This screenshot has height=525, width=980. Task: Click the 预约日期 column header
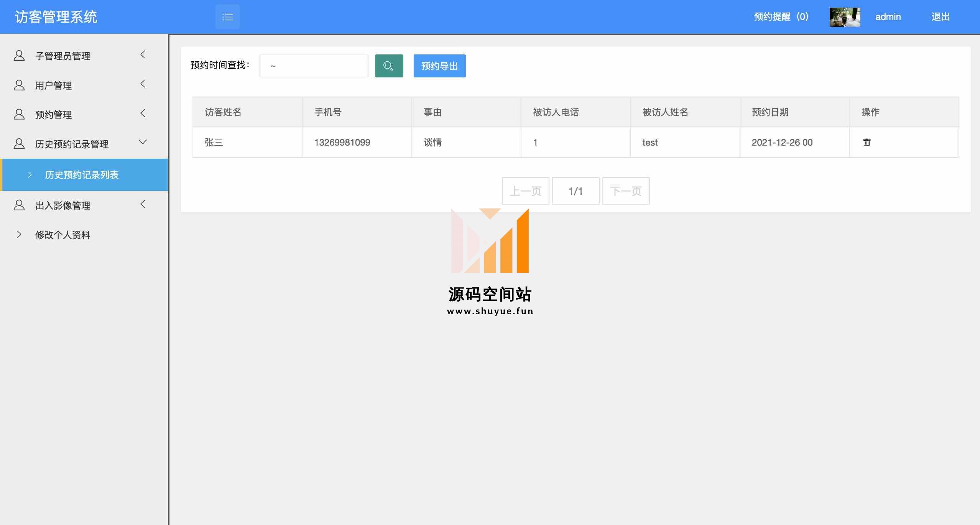pyautogui.click(x=794, y=112)
